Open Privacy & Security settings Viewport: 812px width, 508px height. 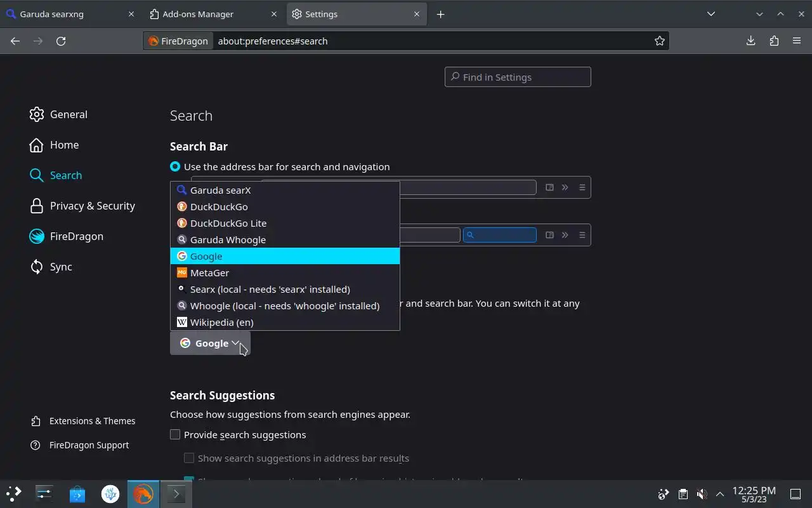(x=82, y=206)
